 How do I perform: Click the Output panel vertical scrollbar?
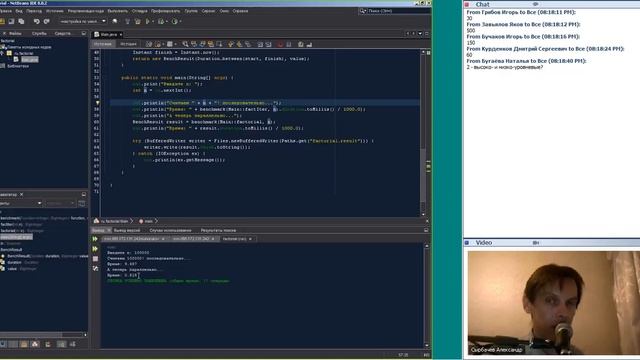pyautogui.click(x=427, y=296)
